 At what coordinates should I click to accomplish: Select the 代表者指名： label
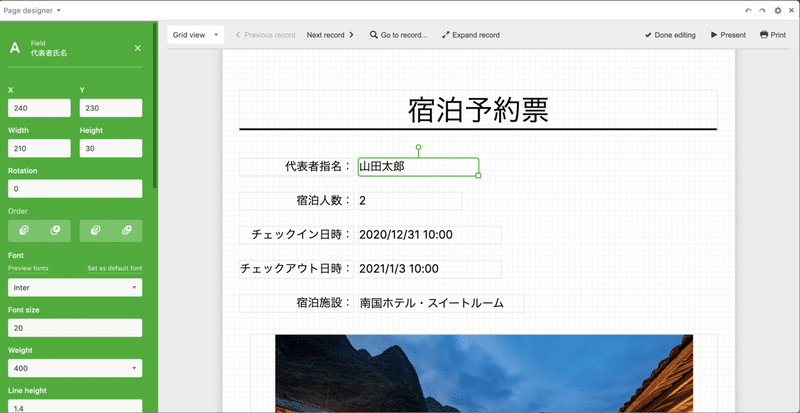(x=296, y=167)
